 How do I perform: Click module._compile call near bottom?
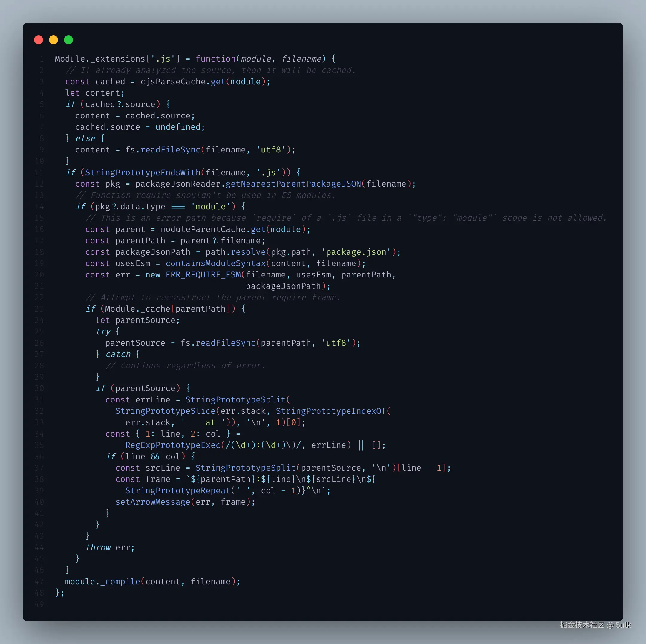pyautogui.click(x=102, y=582)
